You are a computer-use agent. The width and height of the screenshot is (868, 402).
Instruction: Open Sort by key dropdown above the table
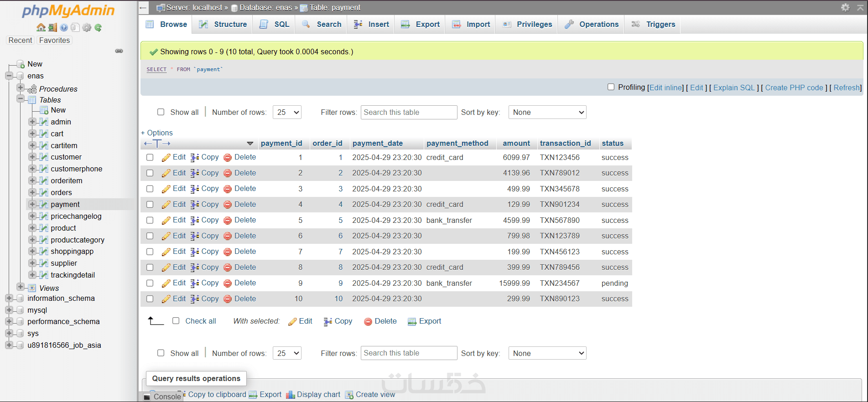pos(547,112)
